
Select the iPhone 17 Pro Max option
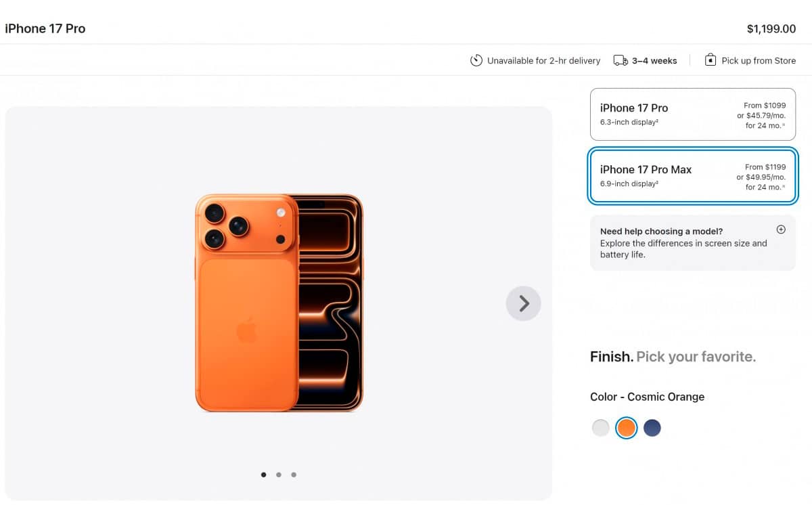point(692,176)
